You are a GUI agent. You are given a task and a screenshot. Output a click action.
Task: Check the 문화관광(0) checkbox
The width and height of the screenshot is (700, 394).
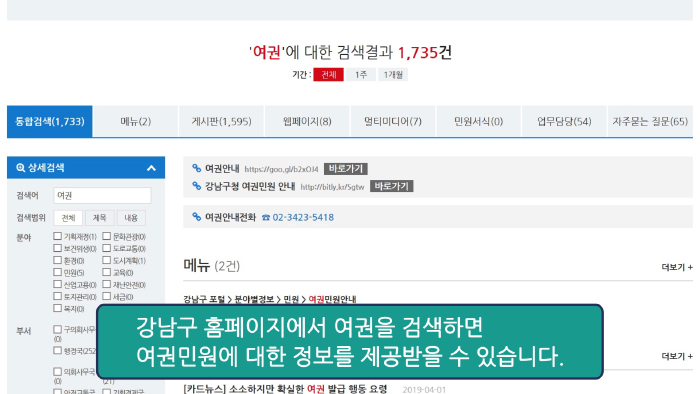pyautogui.click(x=107, y=236)
